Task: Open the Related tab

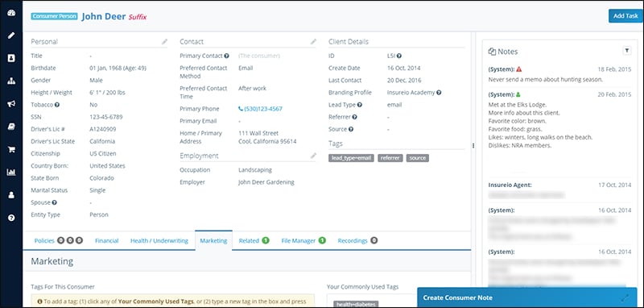Action: click(254, 240)
